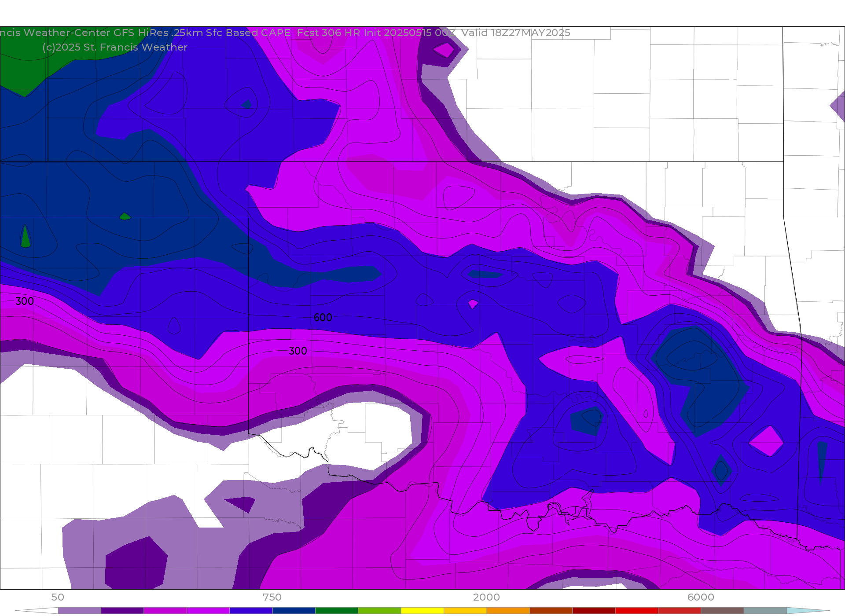Click the navy blue swatch in the color bar

pos(294,610)
